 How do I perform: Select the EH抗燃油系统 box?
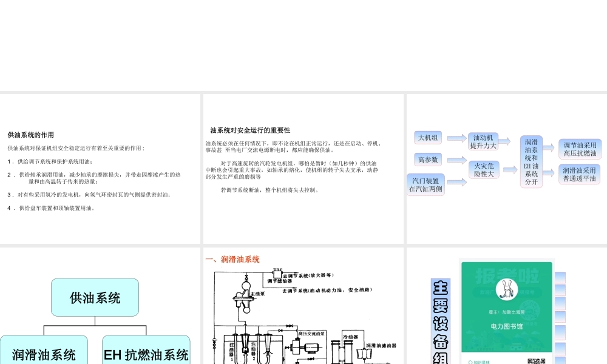coord(146,352)
